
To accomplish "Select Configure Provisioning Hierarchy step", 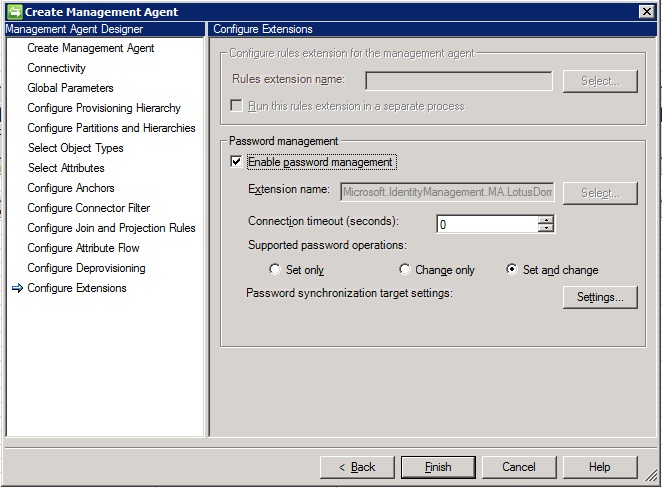I will point(104,108).
